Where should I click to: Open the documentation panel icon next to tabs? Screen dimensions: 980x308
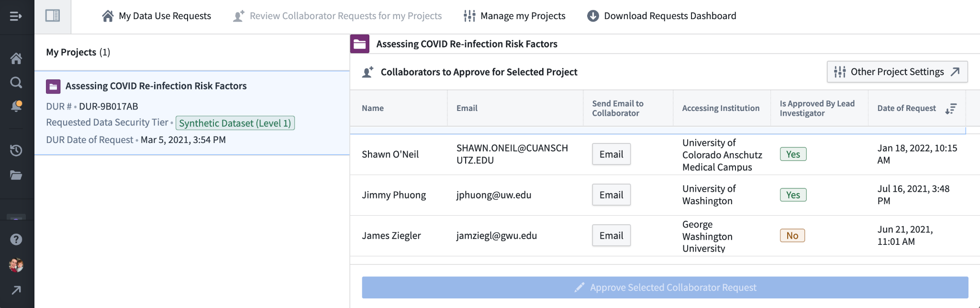(x=53, y=16)
